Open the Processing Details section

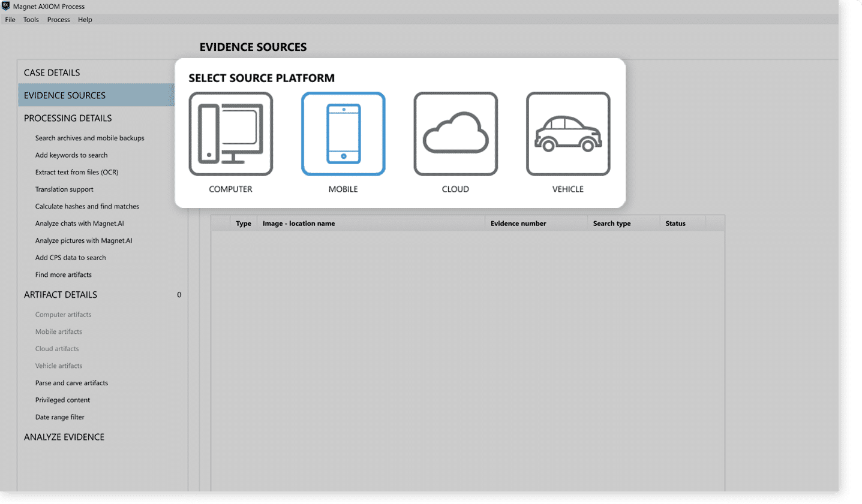point(67,118)
